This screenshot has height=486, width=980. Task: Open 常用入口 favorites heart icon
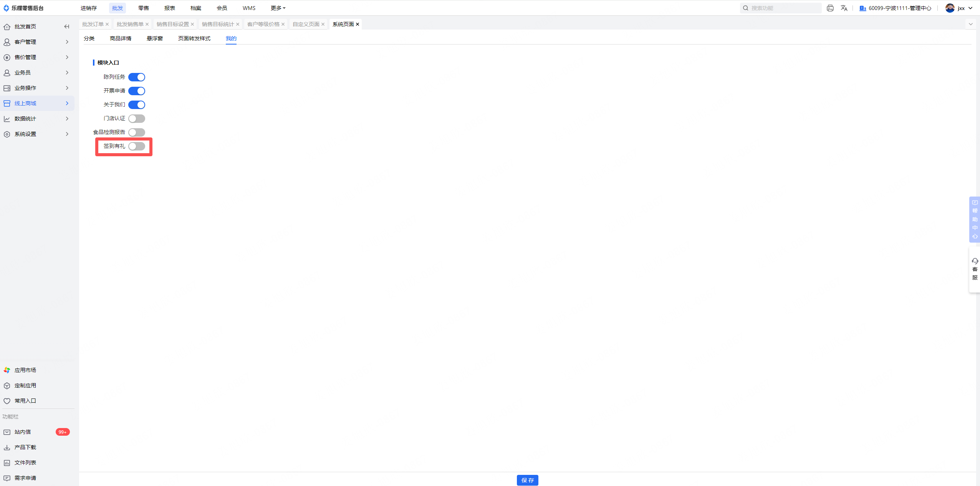point(7,401)
